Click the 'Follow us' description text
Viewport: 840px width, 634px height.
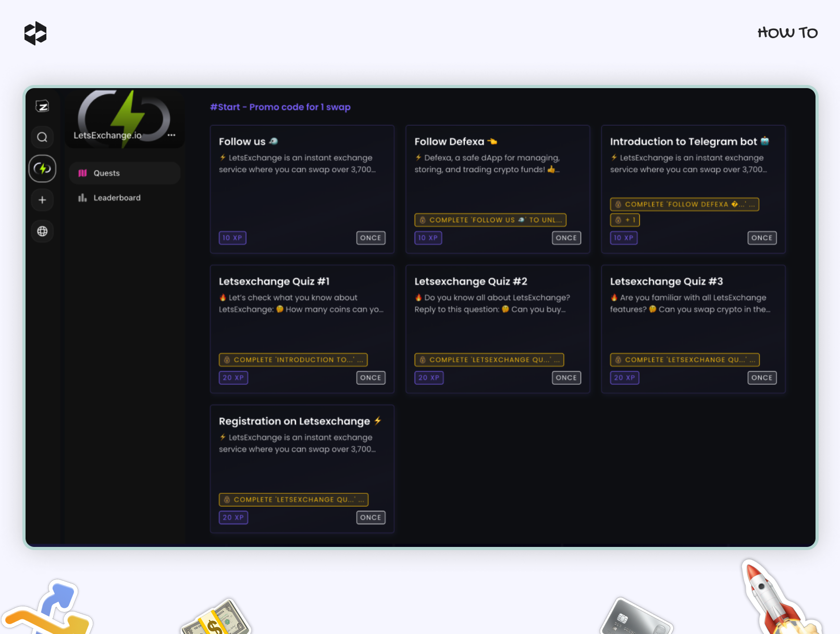pyautogui.click(x=297, y=164)
